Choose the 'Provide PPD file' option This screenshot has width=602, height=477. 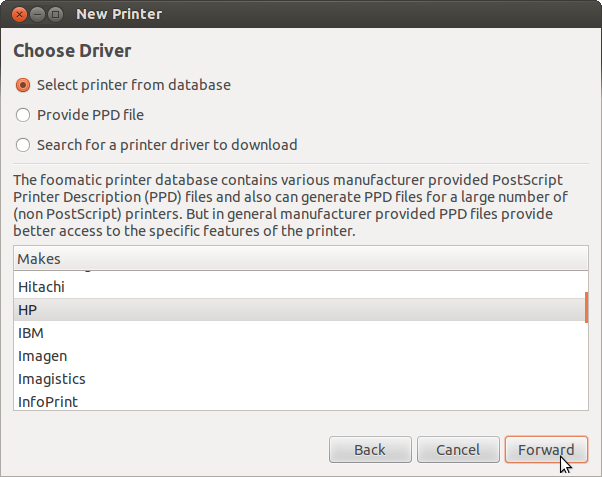(x=24, y=115)
